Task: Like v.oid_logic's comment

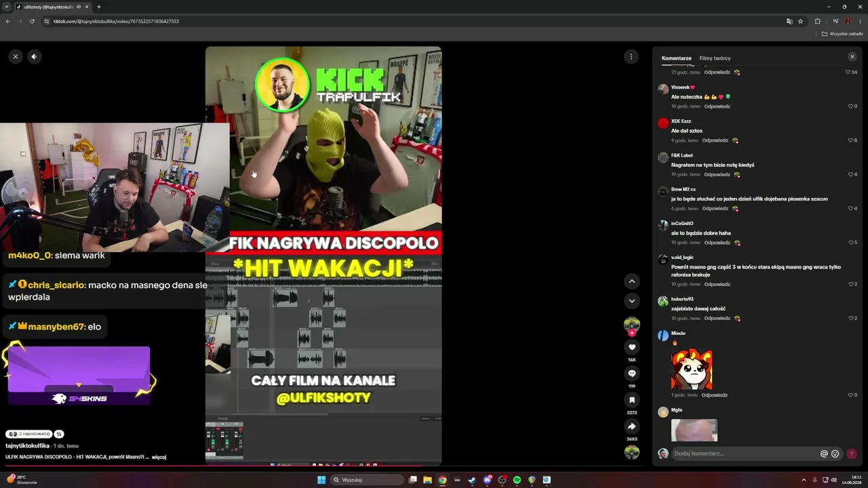Action: (850, 284)
